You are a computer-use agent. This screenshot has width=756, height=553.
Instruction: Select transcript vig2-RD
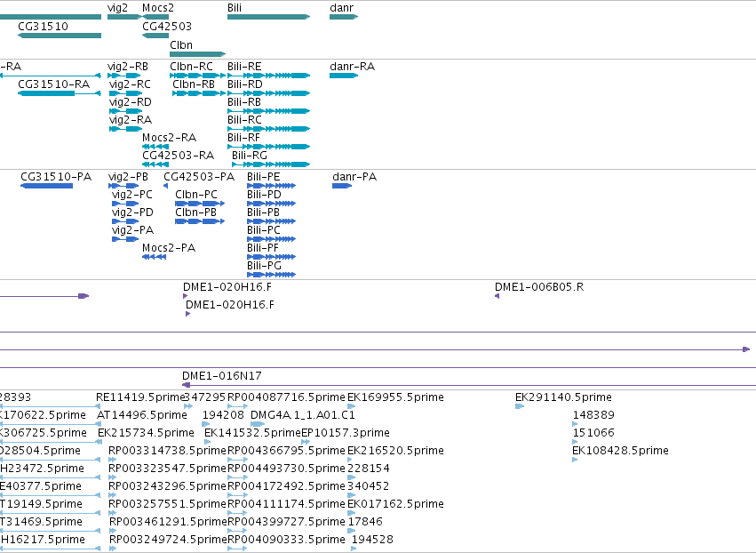click(125, 111)
